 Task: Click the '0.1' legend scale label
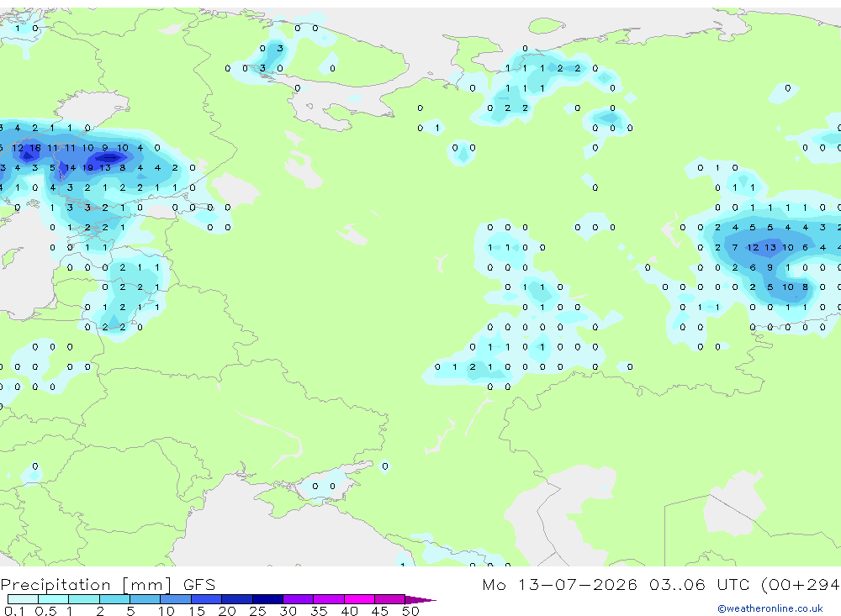14,611
